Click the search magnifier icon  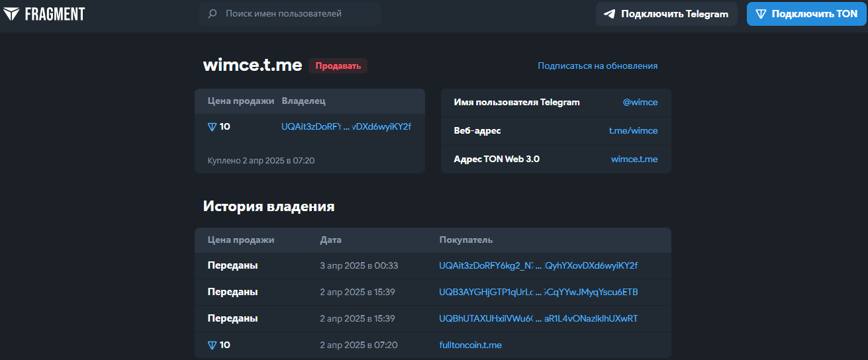tap(213, 13)
